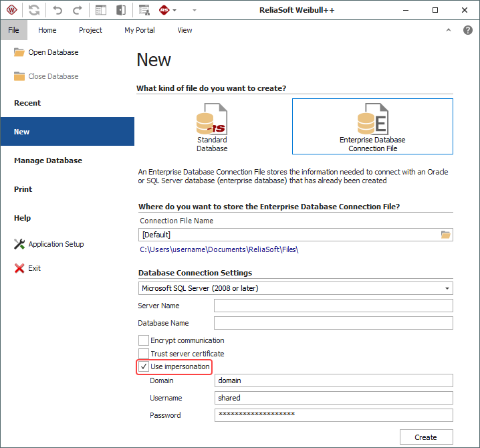Click into the Server Name input field
Screen dimensions: 480x448
(x=333, y=306)
